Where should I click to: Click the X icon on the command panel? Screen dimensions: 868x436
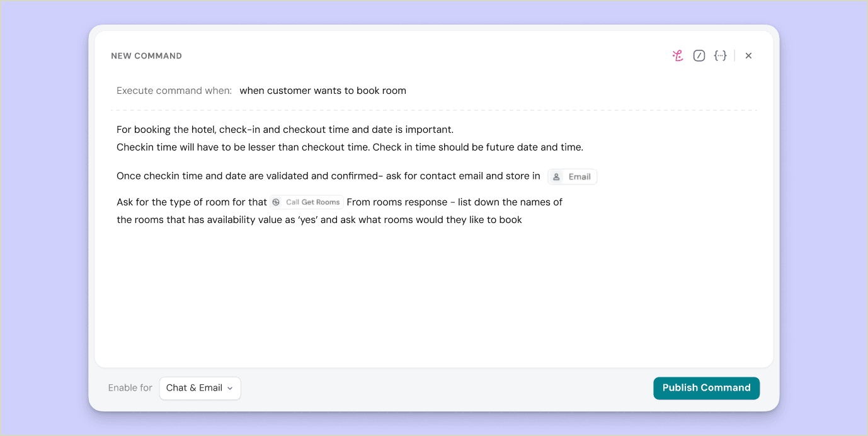coord(748,55)
